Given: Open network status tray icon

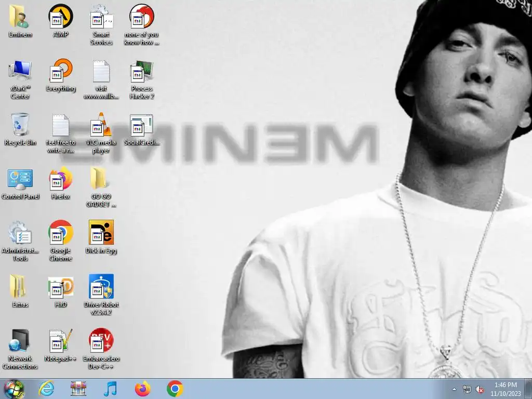Looking at the screenshot, I should point(467,389).
